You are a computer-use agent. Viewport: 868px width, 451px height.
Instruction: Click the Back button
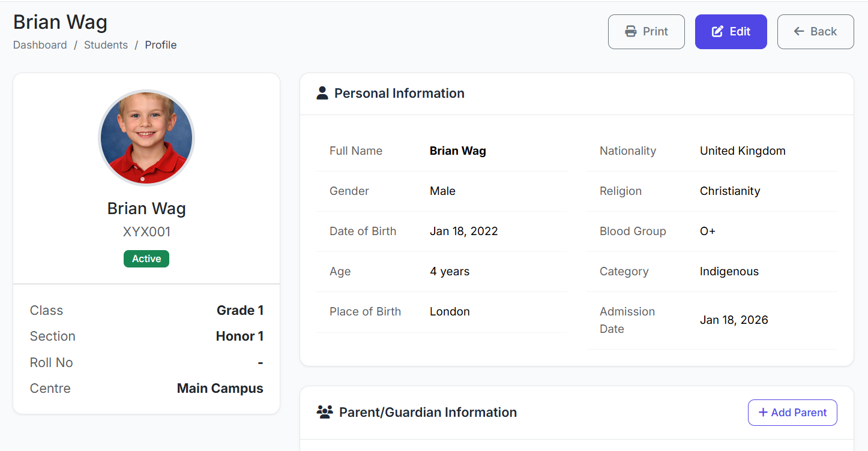pyautogui.click(x=815, y=32)
